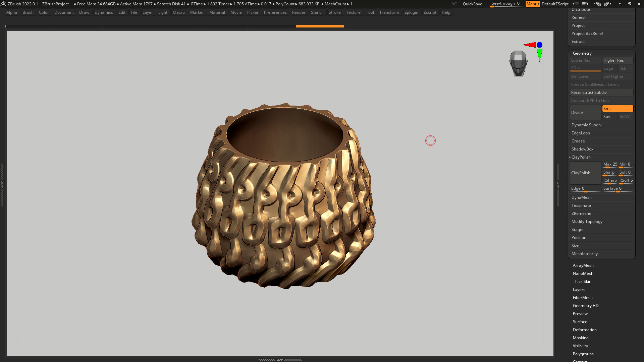Toggle the ReUV option
This screenshot has height=362, width=644.
[x=626, y=117]
